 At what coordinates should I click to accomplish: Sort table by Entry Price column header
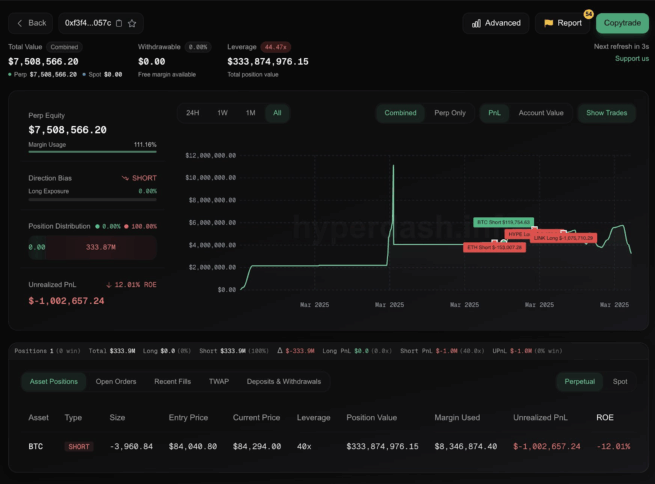click(188, 418)
